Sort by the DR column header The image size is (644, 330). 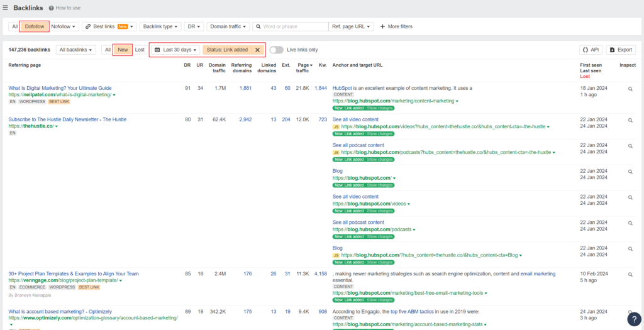187,65
